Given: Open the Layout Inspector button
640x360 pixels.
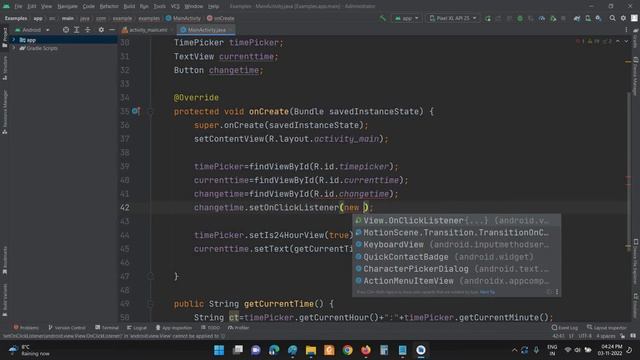Looking at the screenshot, I should click(x=607, y=328).
